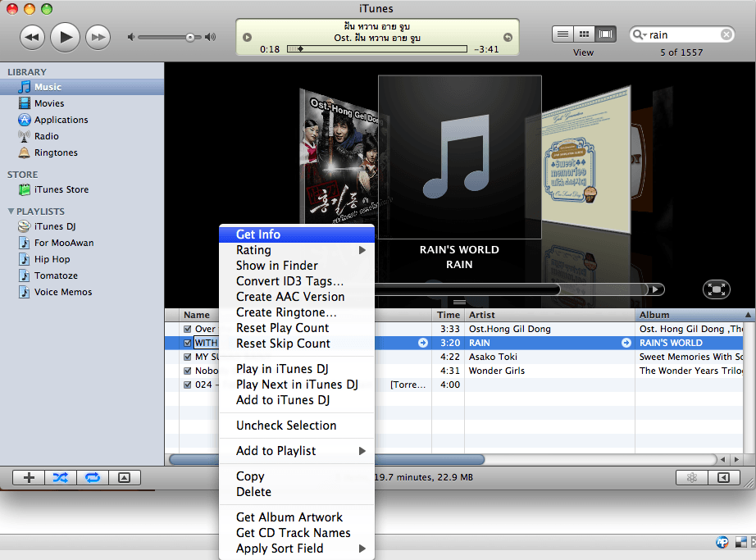This screenshot has height=560, width=756.
Task: Choose Play Next in iTunes DJ
Action: click(297, 384)
